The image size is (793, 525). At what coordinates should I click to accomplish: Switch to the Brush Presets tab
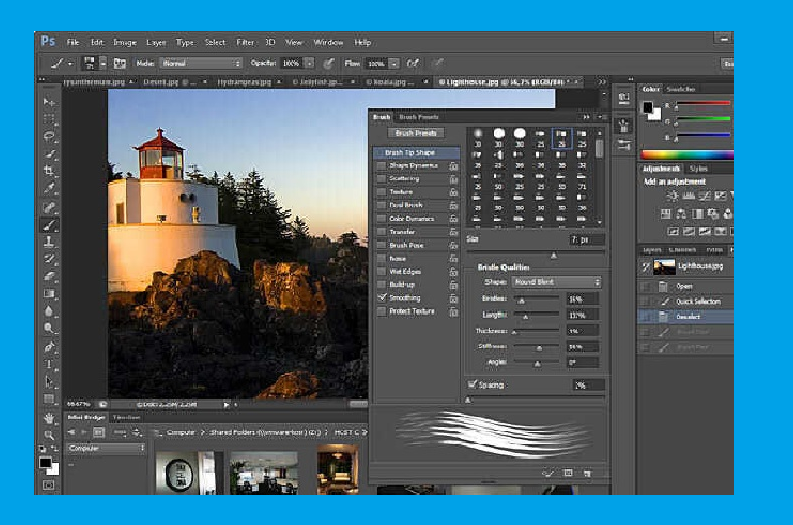(x=419, y=117)
